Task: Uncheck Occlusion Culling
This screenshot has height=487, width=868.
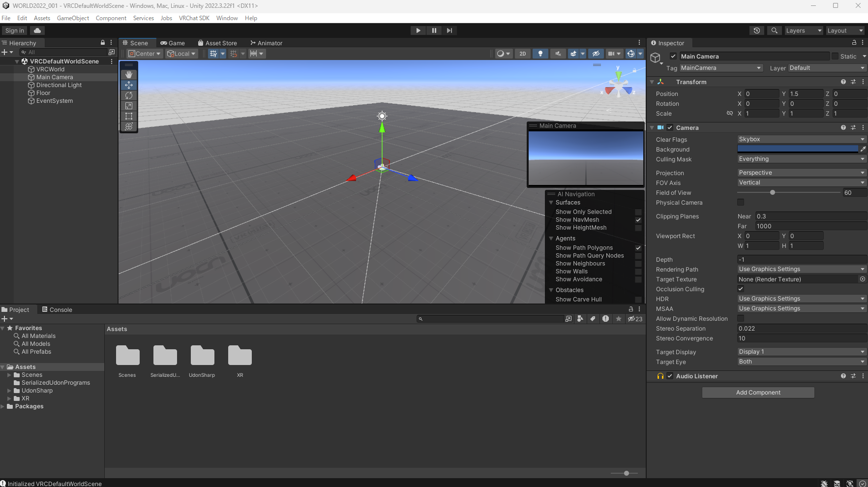Action: click(x=741, y=289)
